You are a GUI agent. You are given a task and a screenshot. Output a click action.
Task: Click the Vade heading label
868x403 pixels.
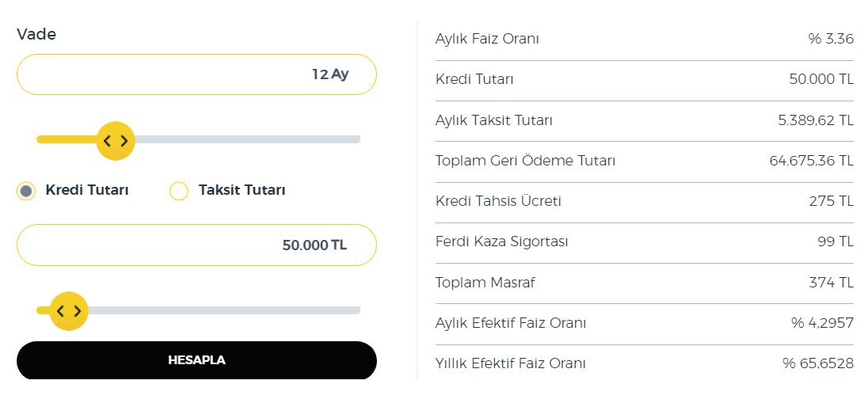pyautogui.click(x=36, y=34)
